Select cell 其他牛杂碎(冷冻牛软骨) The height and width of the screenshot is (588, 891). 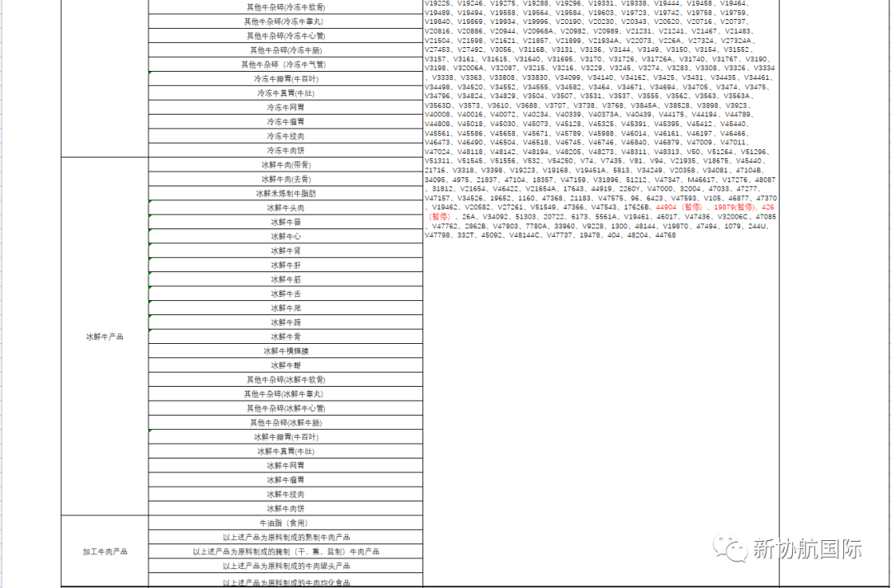(x=285, y=7)
